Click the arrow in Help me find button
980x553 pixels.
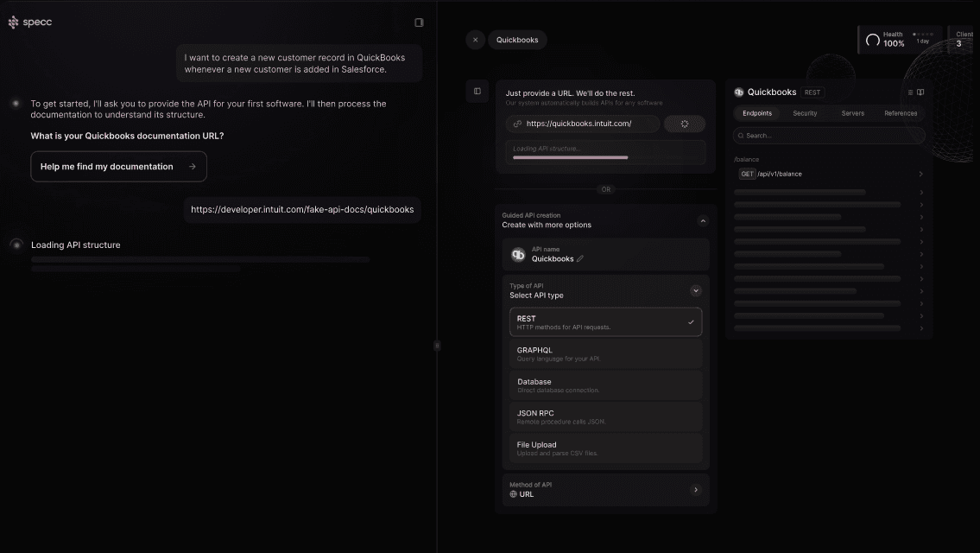point(193,167)
